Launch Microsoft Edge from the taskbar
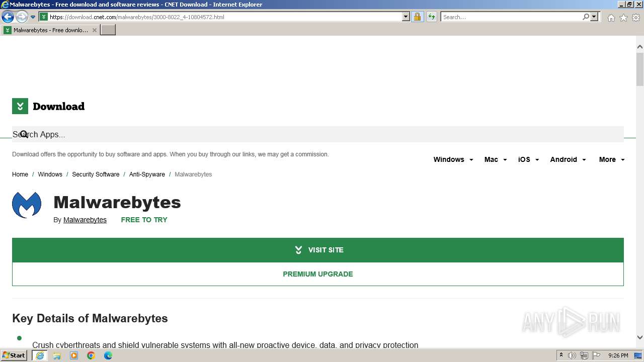 click(108, 355)
